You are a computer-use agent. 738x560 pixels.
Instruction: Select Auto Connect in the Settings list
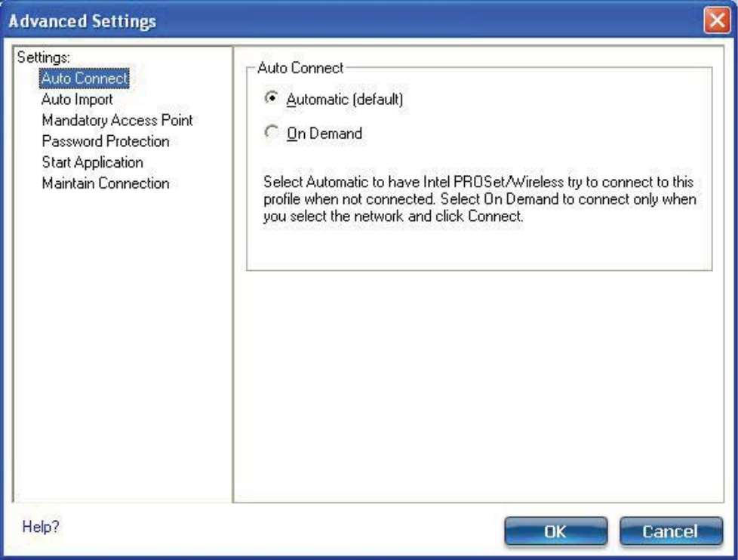(x=85, y=78)
